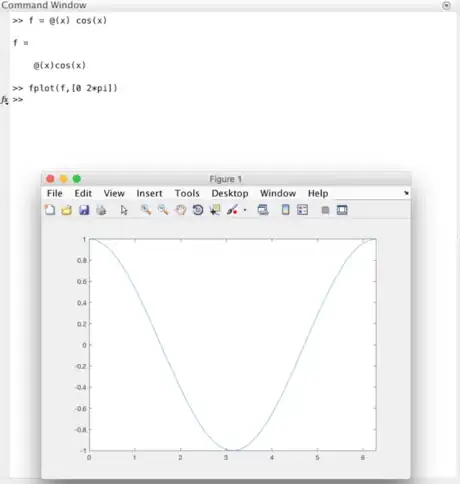Open the Insert menu in Figure 1

[x=149, y=193]
